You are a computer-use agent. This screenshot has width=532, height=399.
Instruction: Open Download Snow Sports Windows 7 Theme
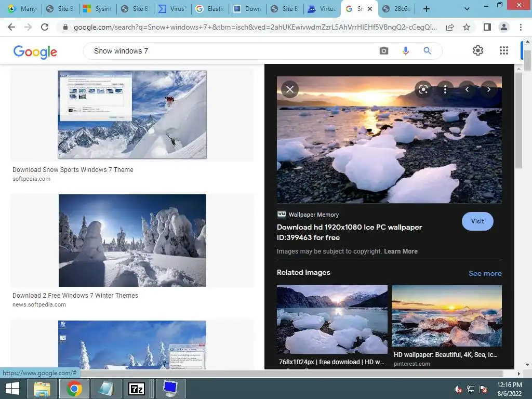tap(73, 170)
